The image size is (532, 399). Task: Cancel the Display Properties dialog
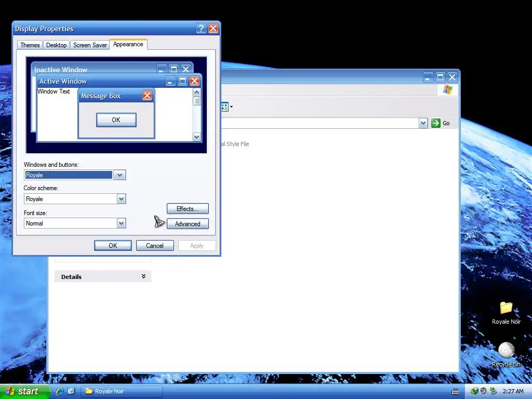point(155,246)
